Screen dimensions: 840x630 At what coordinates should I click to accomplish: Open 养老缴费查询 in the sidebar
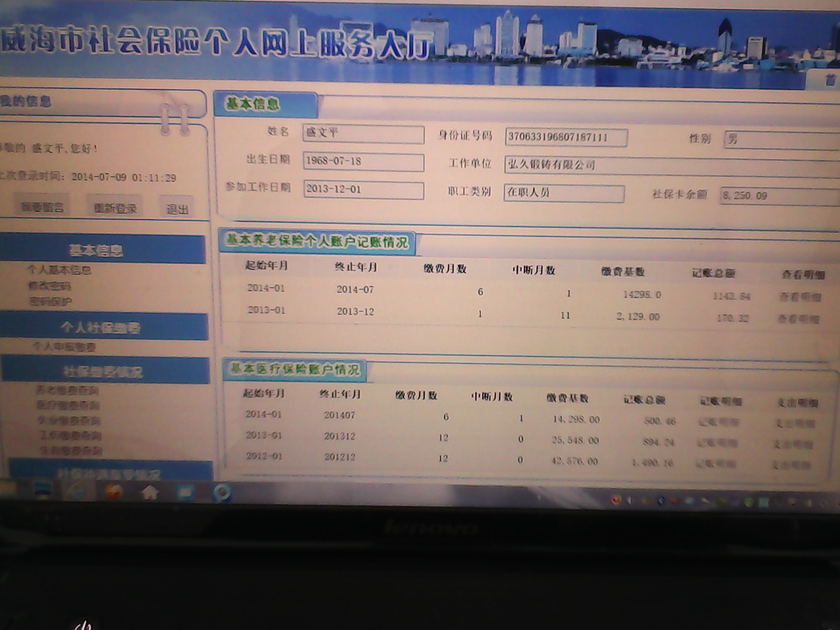(67, 390)
